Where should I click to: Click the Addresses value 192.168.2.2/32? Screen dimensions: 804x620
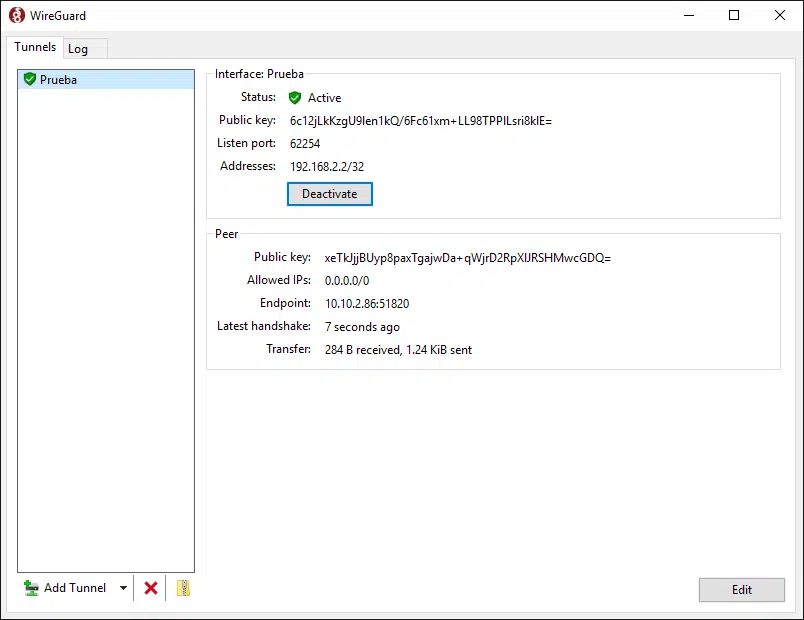[x=327, y=167]
